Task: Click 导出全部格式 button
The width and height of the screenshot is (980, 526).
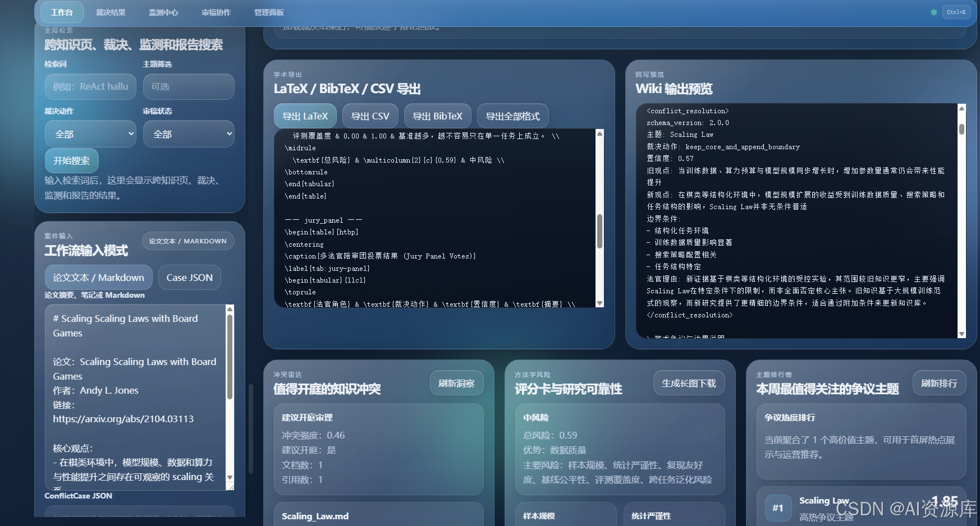Action: click(x=513, y=117)
